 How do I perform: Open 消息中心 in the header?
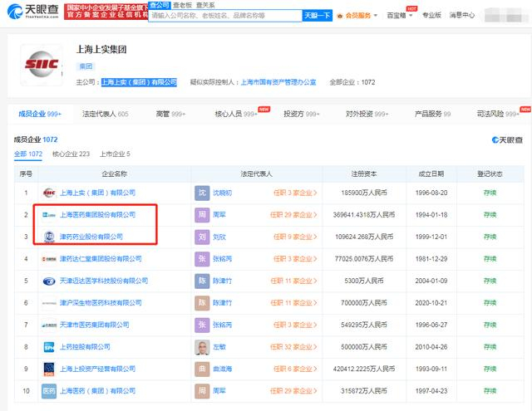coord(462,15)
